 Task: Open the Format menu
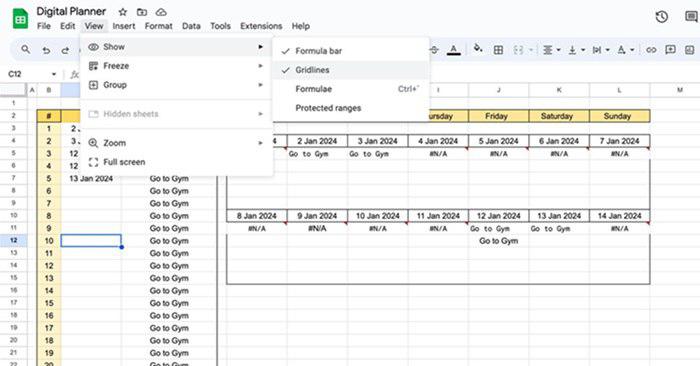point(158,26)
